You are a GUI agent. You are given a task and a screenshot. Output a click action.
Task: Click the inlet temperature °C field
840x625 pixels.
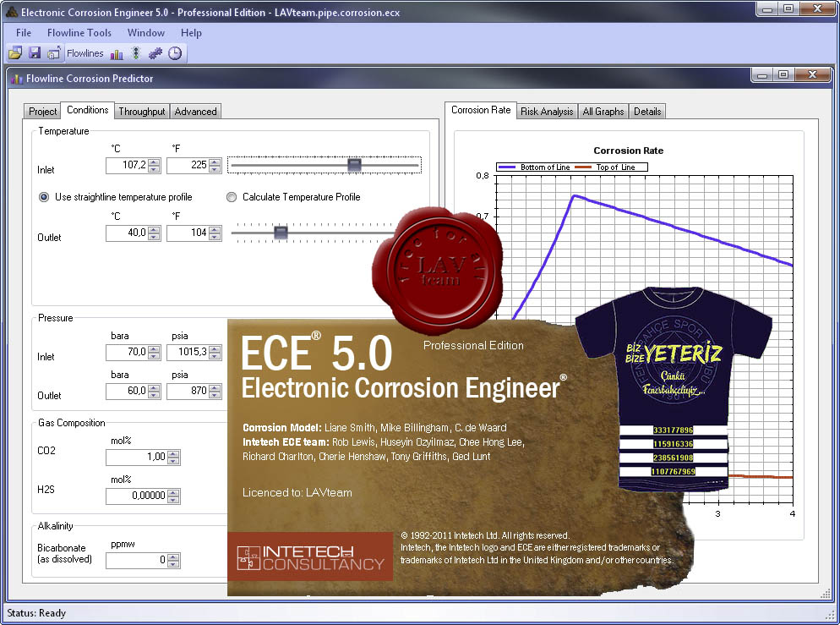pos(127,165)
